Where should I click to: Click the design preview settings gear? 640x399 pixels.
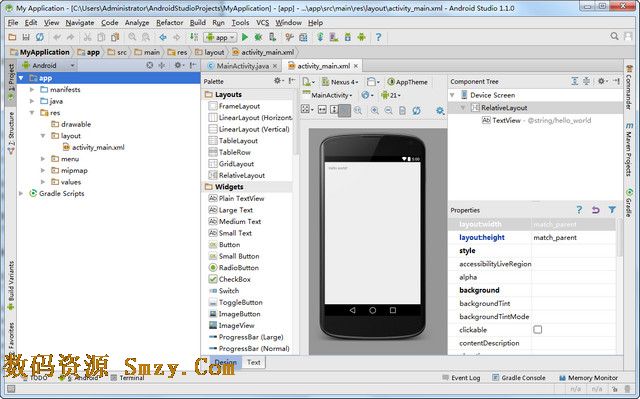pyautogui.click(x=440, y=111)
